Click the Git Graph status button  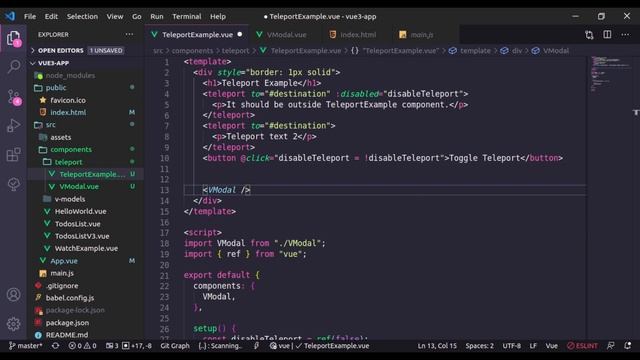pos(175,346)
